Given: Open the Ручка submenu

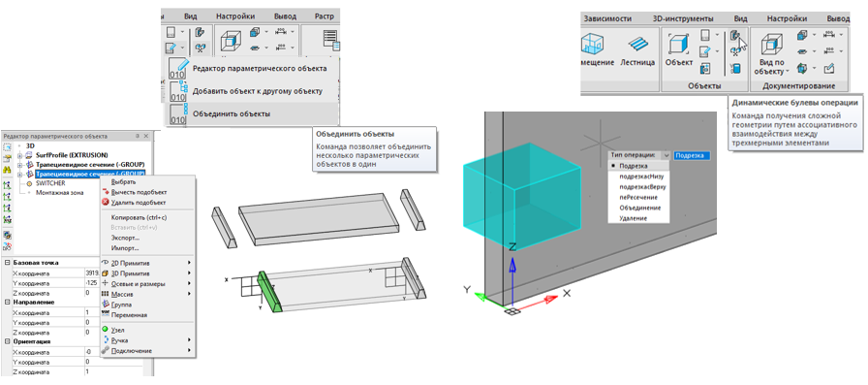Looking at the screenshot, I should click(x=147, y=340).
